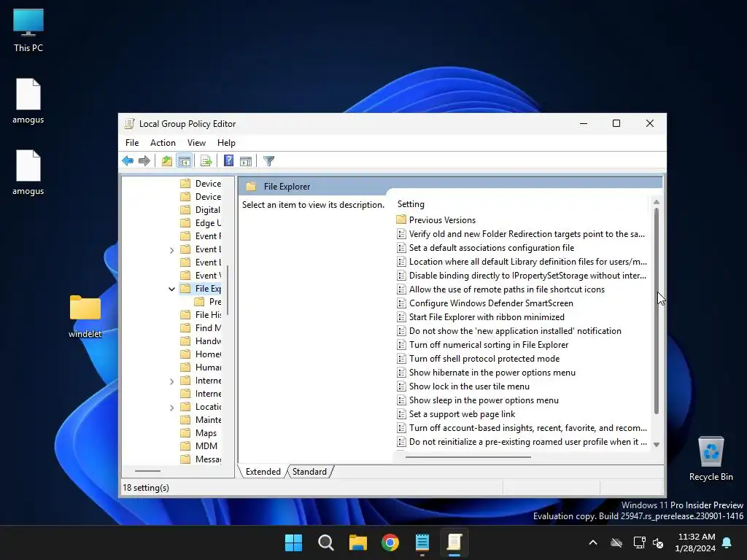Click the Export List toolbar icon
The width and height of the screenshot is (747, 560).
(206, 161)
